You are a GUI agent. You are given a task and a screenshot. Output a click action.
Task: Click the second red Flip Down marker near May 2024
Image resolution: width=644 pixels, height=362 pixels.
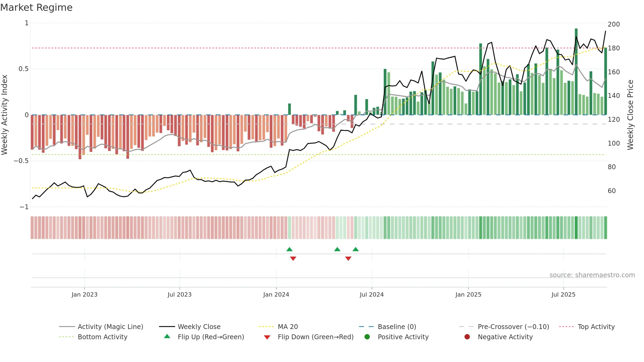(x=348, y=258)
